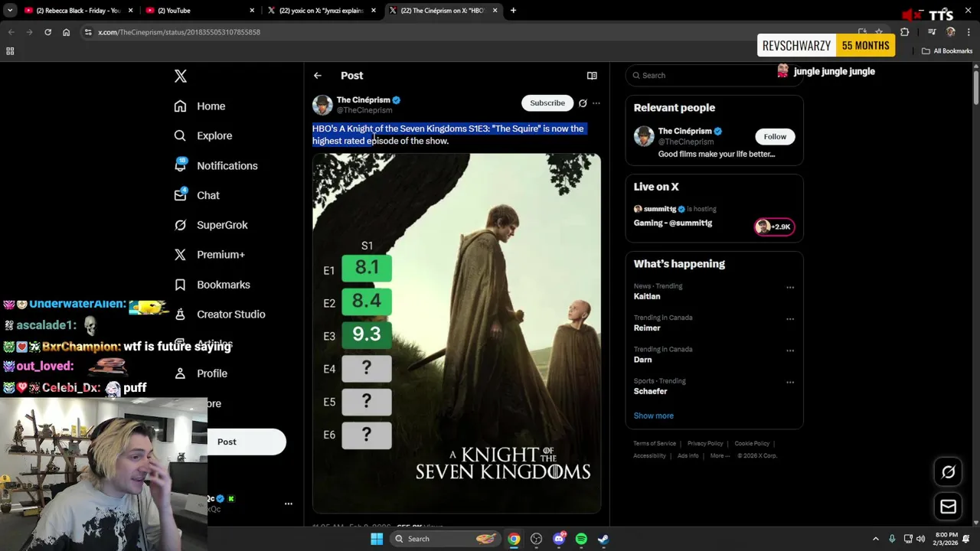Open Privacy Policy footer link
980x551 pixels.
click(x=705, y=443)
